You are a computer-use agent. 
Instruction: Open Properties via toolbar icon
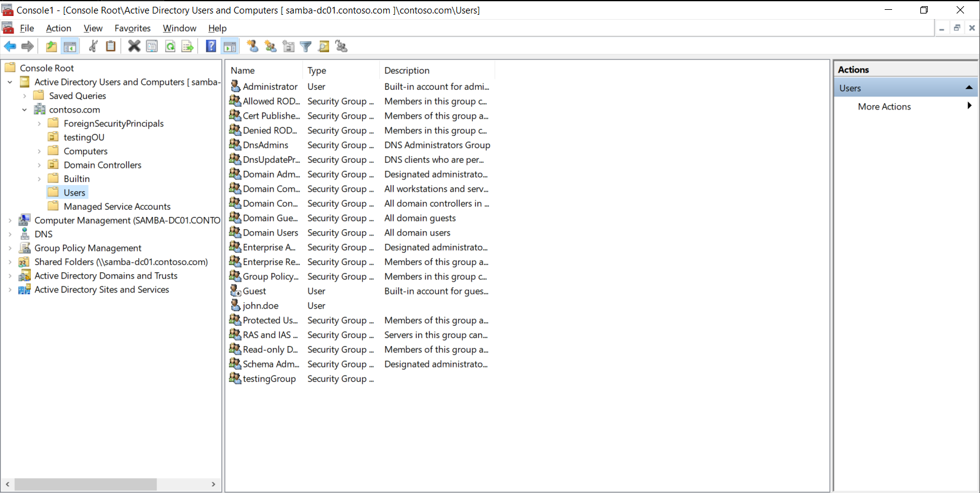(152, 46)
